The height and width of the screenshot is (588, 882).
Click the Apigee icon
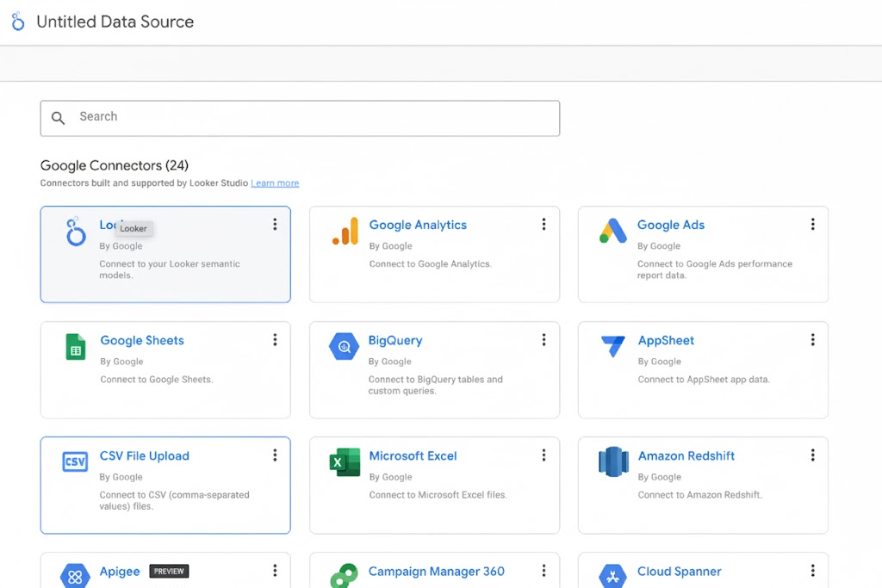(75, 576)
